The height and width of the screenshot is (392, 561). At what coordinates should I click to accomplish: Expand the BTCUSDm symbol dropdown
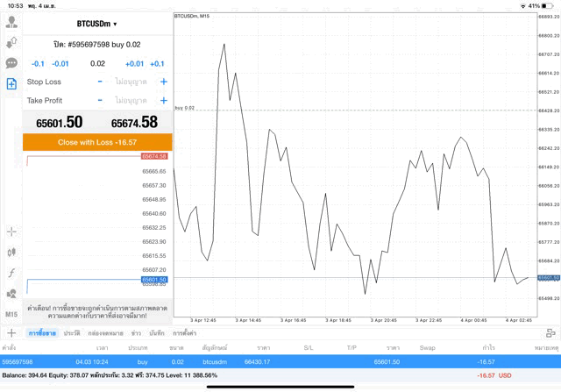(96, 24)
